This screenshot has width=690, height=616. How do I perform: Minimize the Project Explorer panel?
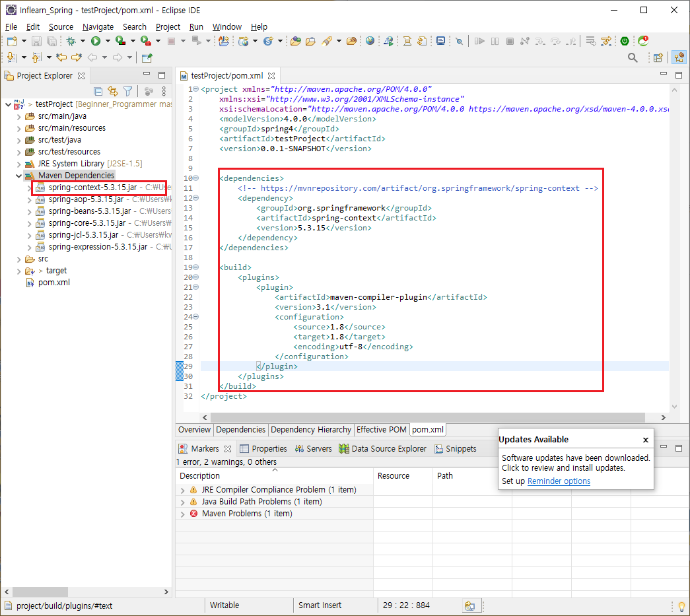[147, 75]
